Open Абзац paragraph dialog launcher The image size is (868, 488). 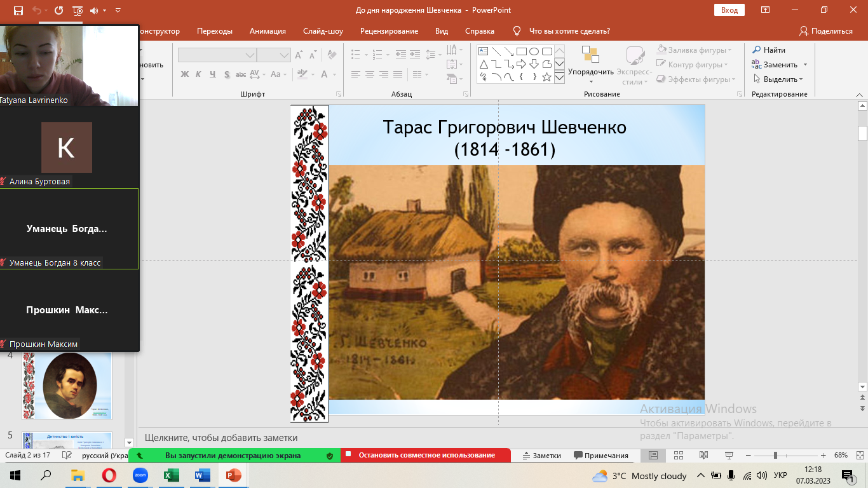pos(466,94)
